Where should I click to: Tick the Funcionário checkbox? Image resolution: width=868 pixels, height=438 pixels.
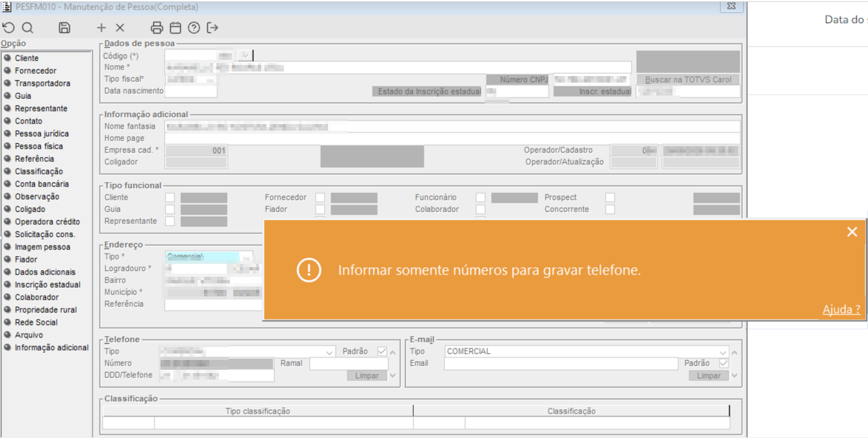(x=480, y=198)
